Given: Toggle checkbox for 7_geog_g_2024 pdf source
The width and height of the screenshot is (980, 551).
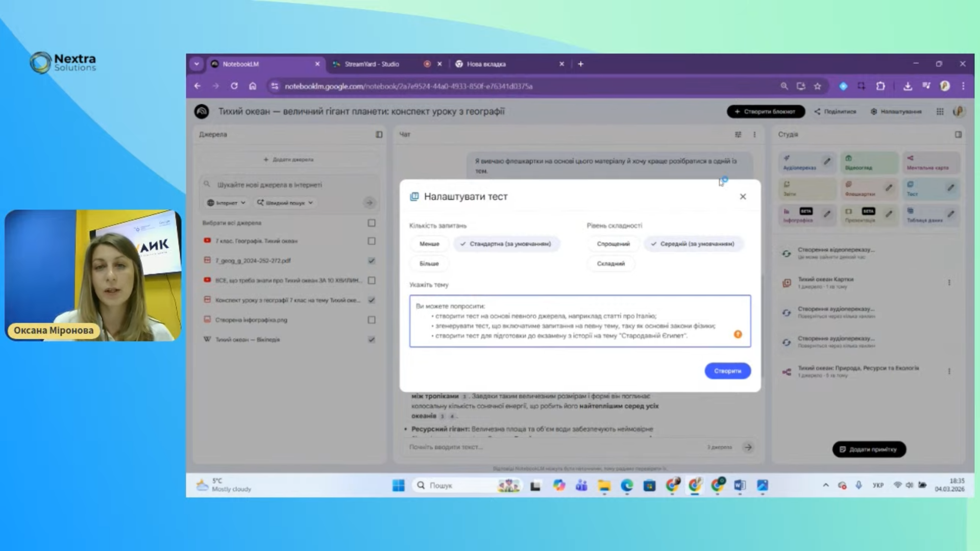Looking at the screenshot, I should (x=372, y=260).
